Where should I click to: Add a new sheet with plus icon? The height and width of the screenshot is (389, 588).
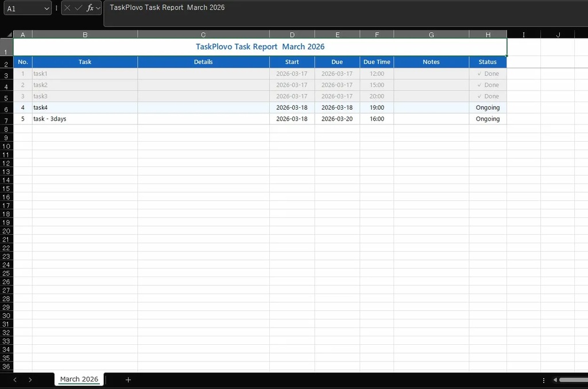pyautogui.click(x=128, y=380)
